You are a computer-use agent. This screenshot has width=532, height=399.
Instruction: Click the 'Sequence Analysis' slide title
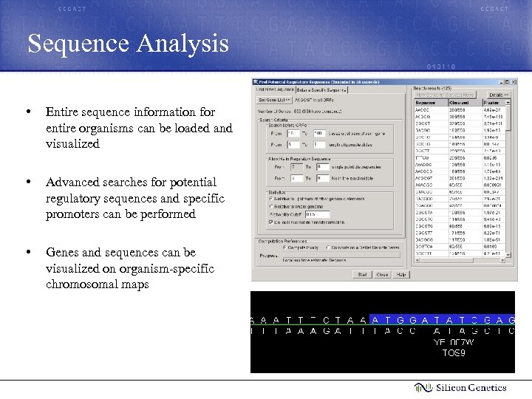click(129, 44)
